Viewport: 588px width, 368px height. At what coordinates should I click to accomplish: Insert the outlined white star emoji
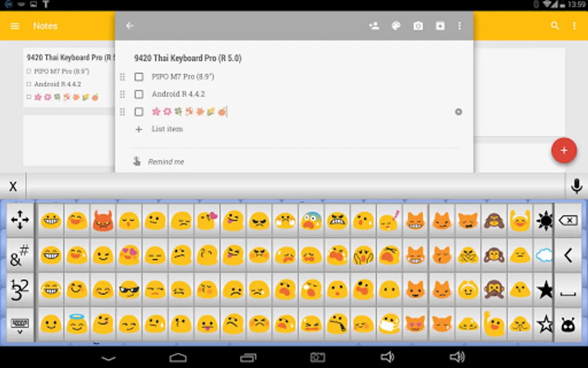coord(544,325)
